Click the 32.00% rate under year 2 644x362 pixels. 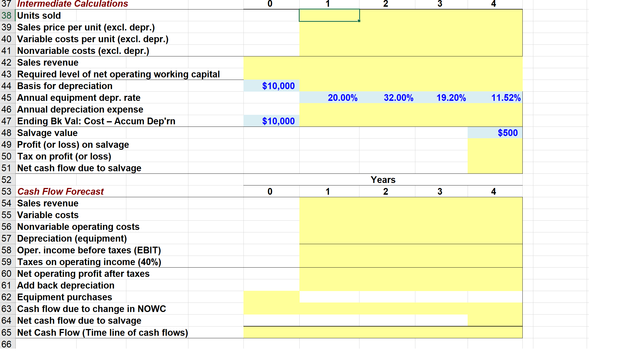pos(399,98)
